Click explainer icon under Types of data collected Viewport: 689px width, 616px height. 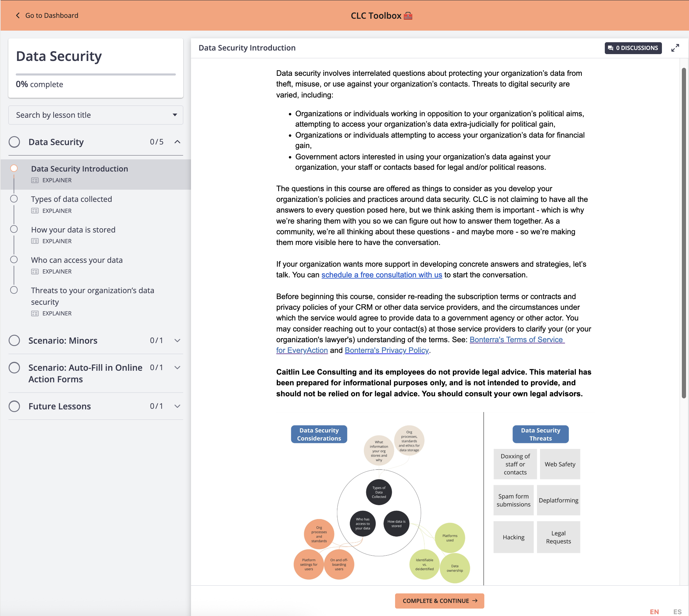click(35, 211)
